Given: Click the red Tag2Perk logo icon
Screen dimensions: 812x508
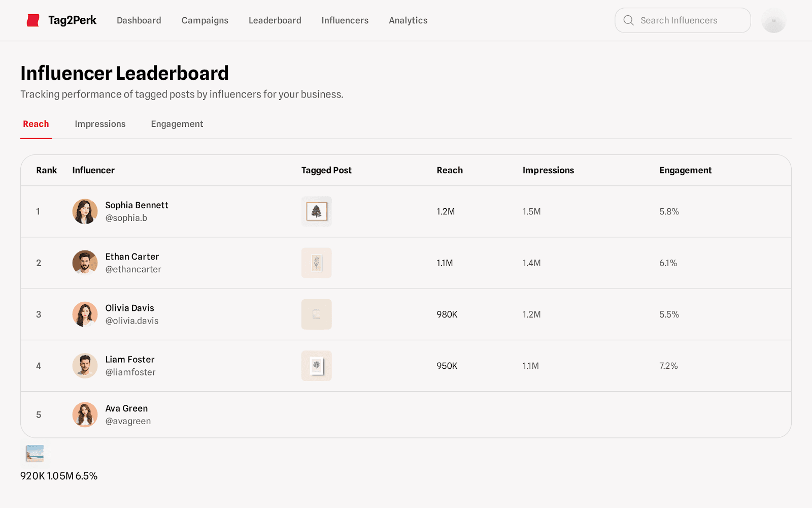Looking at the screenshot, I should [33, 20].
